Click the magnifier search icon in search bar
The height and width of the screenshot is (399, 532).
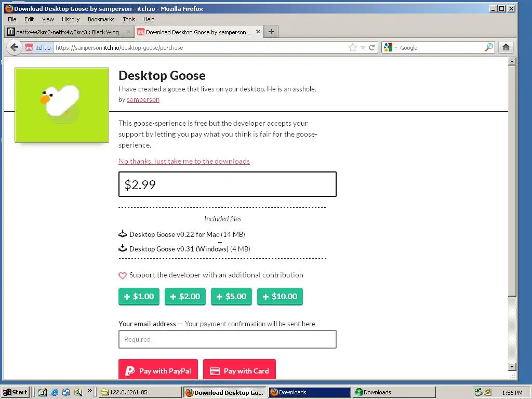pos(489,47)
